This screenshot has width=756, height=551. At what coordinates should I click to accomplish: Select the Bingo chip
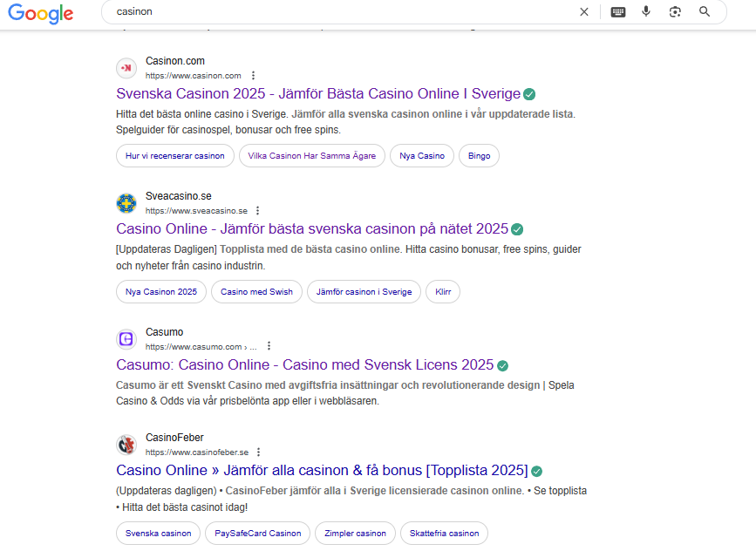point(479,156)
